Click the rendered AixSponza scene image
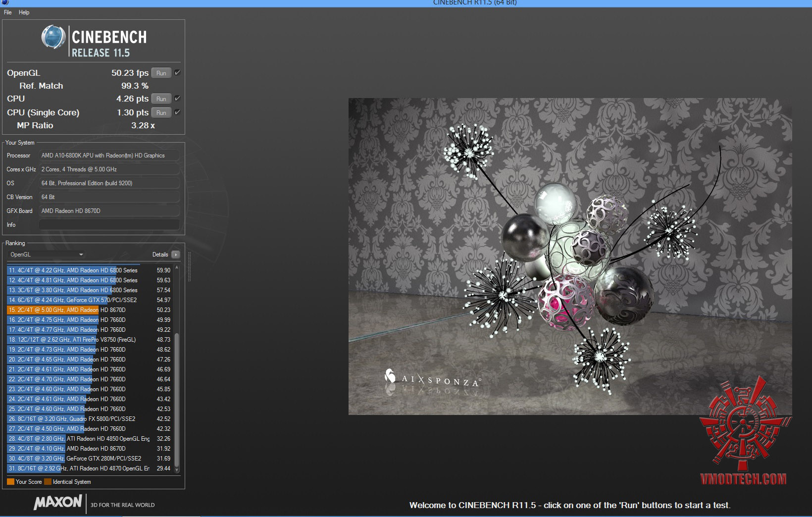 point(569,256)
